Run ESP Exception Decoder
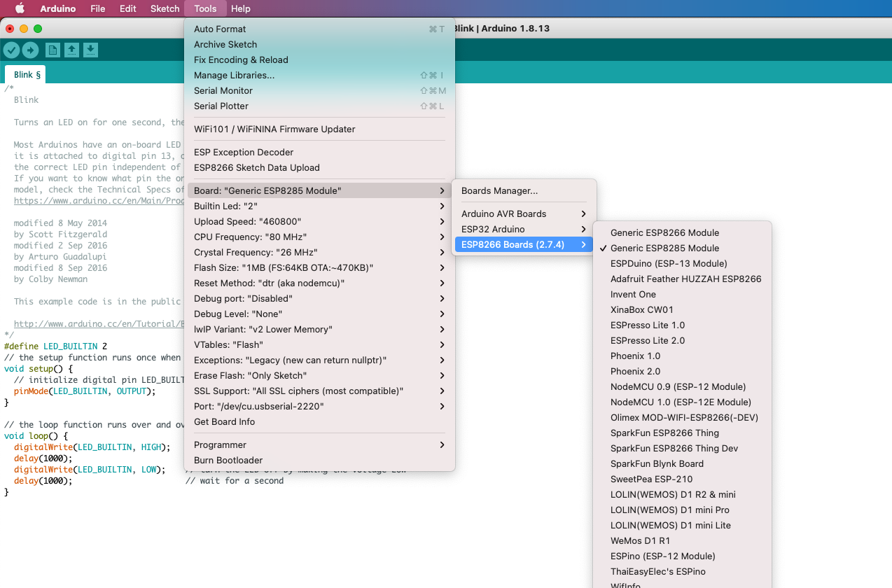Viewport: 892px width, 588px height. 319,152
